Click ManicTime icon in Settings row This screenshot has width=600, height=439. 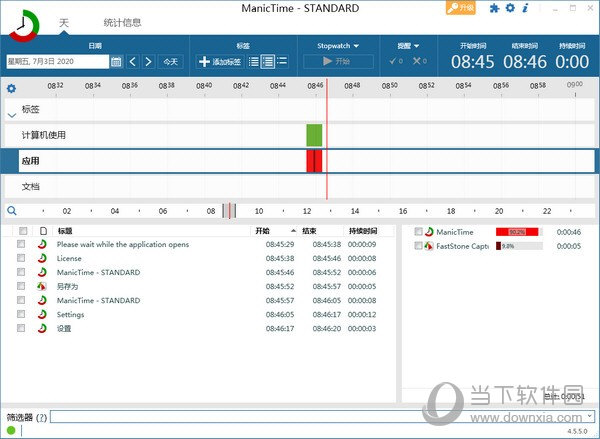point(42,314)
